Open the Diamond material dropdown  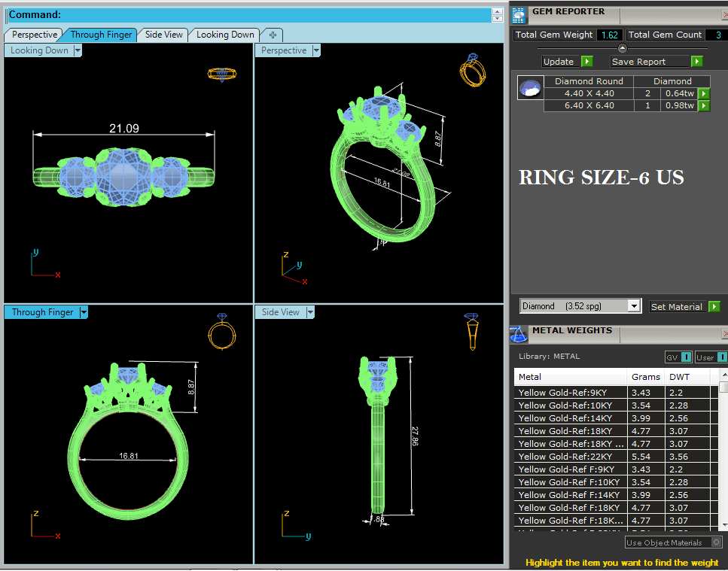pyautogui.click(x=634, y=306)
